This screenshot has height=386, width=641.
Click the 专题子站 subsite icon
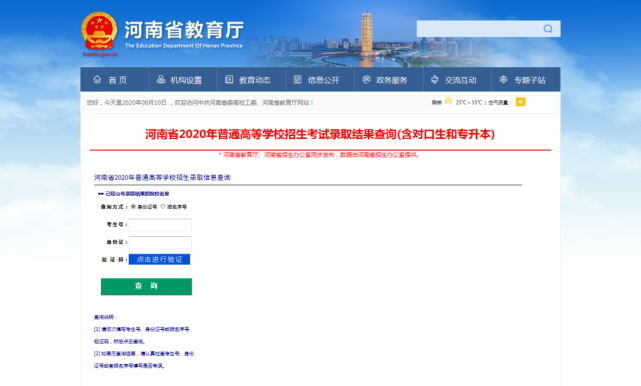(x=504, y=79)
